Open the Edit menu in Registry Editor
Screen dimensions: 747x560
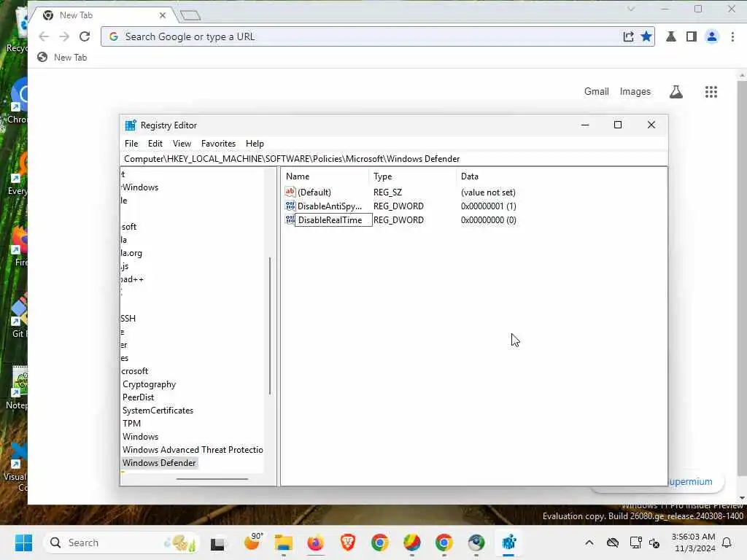[155, 144]
